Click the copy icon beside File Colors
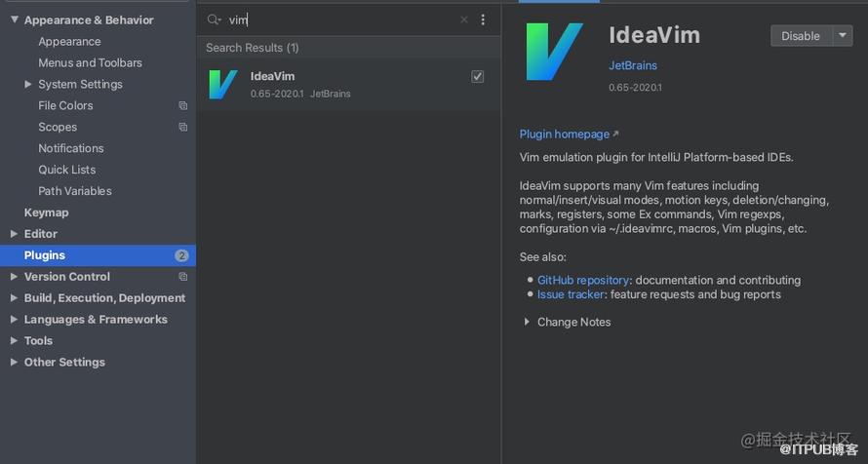Image resolution: width=868 pixels, height=464 pixels. (182, 105)
